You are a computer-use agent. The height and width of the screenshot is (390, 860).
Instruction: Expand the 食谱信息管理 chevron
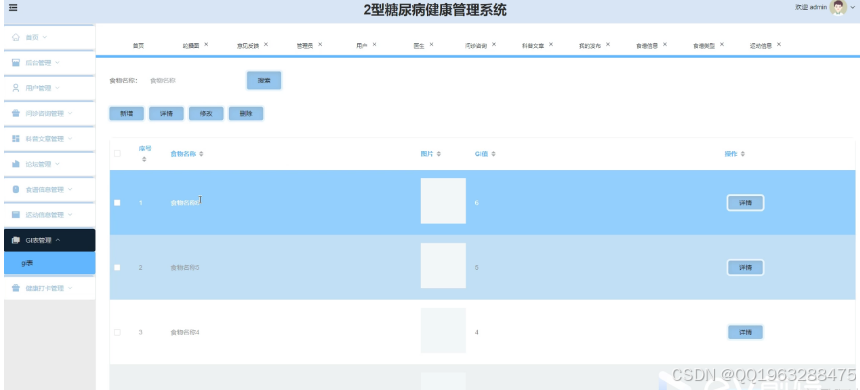(x=70, y=189)
